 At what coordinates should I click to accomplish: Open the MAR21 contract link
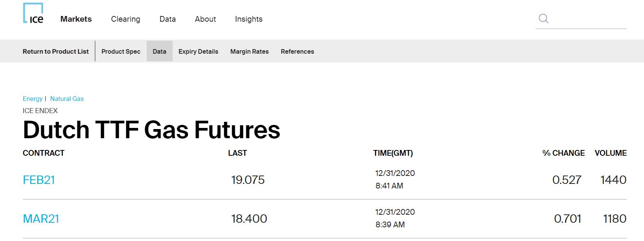pyautogui.click(x=41, y=219)
